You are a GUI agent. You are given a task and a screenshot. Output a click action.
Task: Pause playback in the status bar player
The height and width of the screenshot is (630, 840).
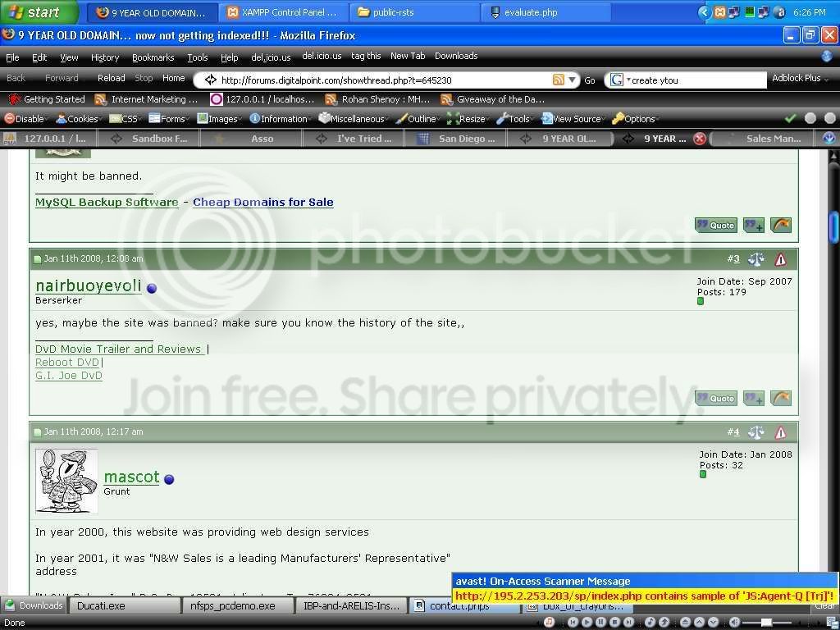click(x=600, y=622)
